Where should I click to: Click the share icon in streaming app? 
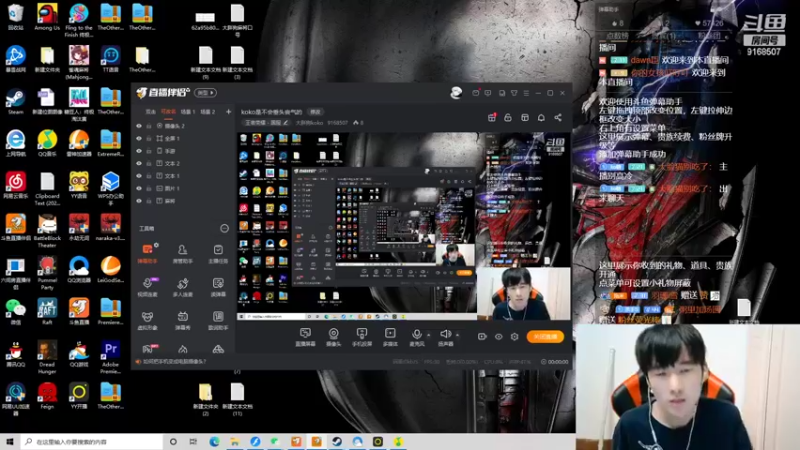558,117
